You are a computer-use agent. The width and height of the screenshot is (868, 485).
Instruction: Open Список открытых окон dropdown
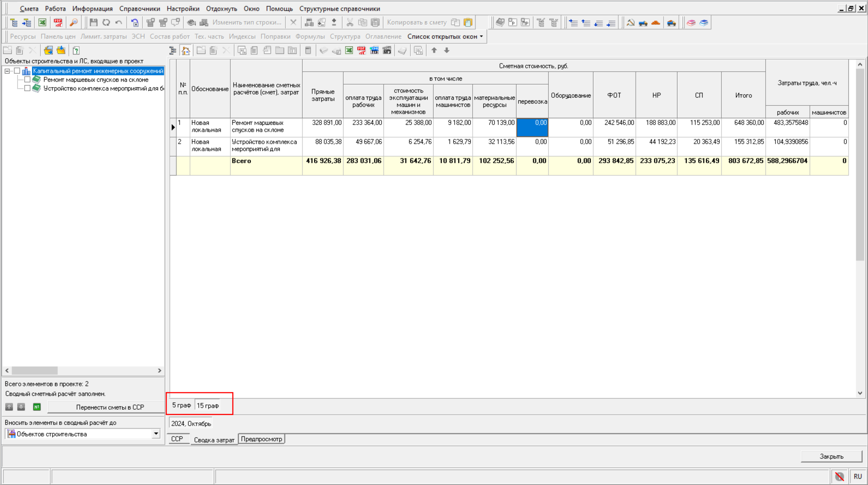[445, 36]
